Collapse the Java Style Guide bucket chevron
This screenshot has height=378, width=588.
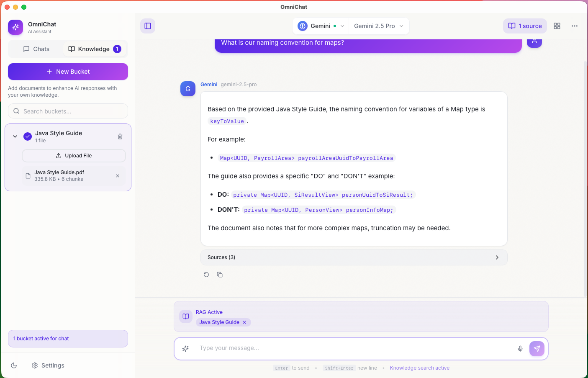pyautogui.click(x=15, y=136)
